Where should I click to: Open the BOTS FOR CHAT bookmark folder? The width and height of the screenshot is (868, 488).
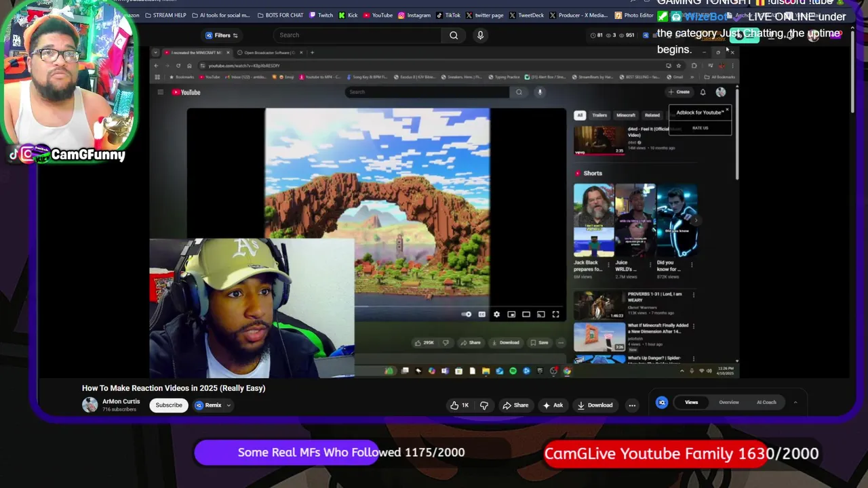click(280, 15)
